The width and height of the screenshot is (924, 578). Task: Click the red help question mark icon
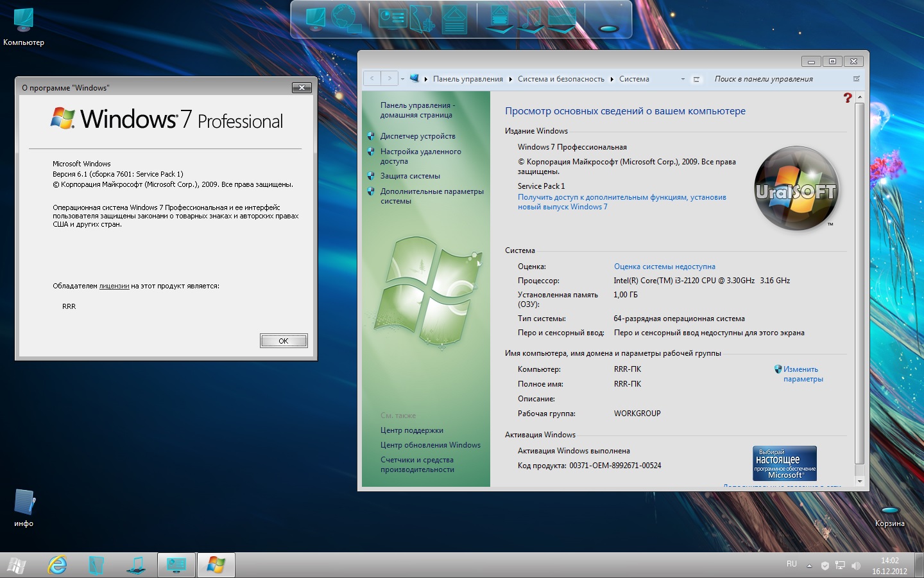(x=848, y=98)
